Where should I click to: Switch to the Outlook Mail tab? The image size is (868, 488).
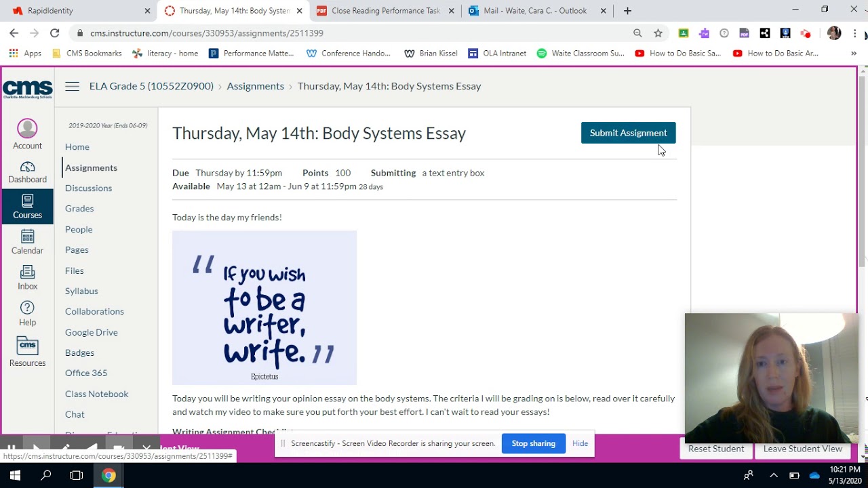(x=536, y=10)
